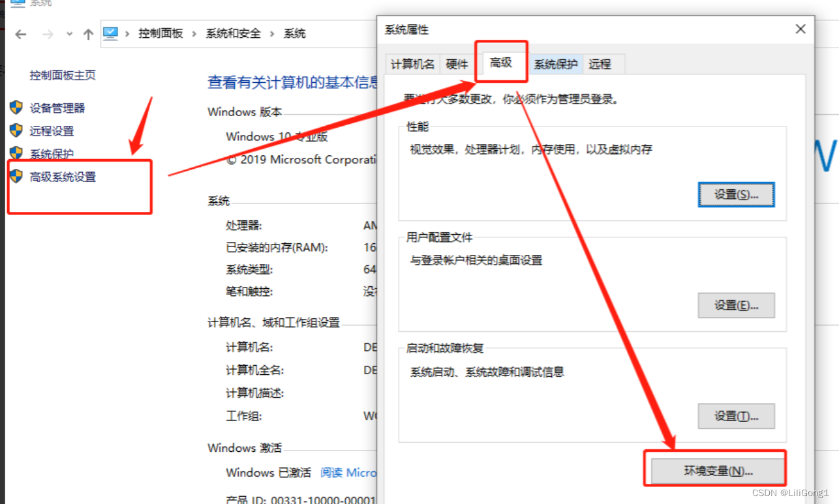Click the shield icon beside 设备管理器
Viewport: 839px width, 504px height.
16,108
